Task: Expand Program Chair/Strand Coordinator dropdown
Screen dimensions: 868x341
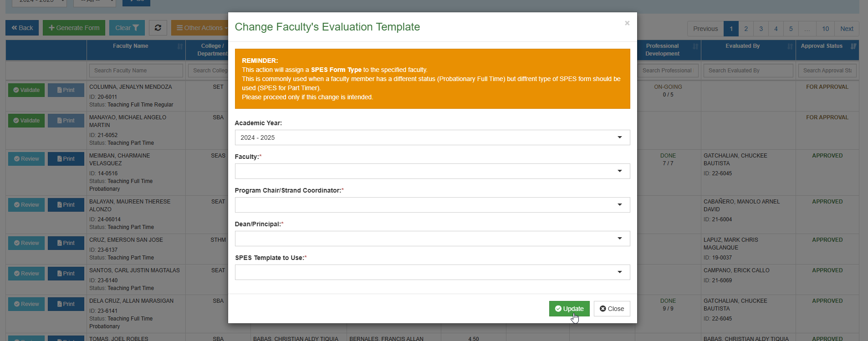Action: tap(432, 205)
